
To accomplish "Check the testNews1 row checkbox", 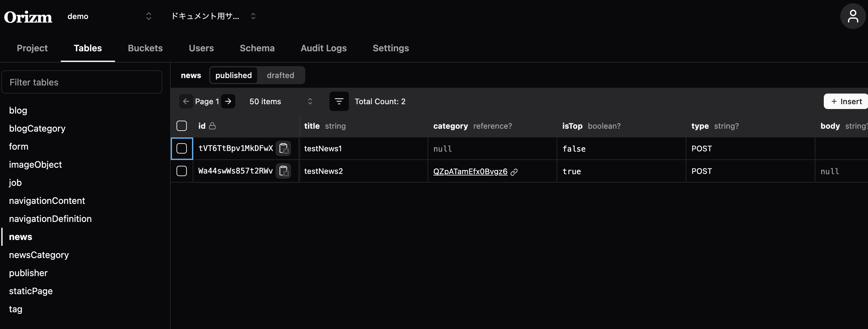I will pos(182,148).
